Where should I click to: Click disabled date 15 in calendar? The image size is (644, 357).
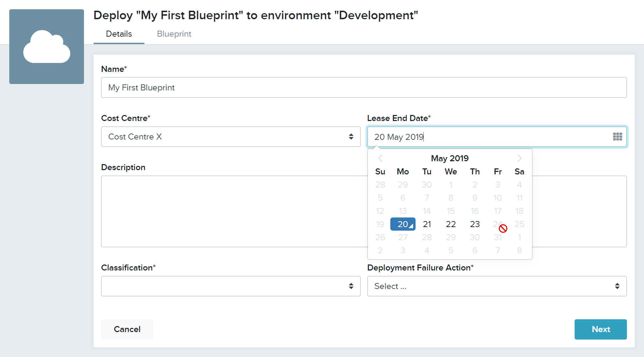click(451, 211)
